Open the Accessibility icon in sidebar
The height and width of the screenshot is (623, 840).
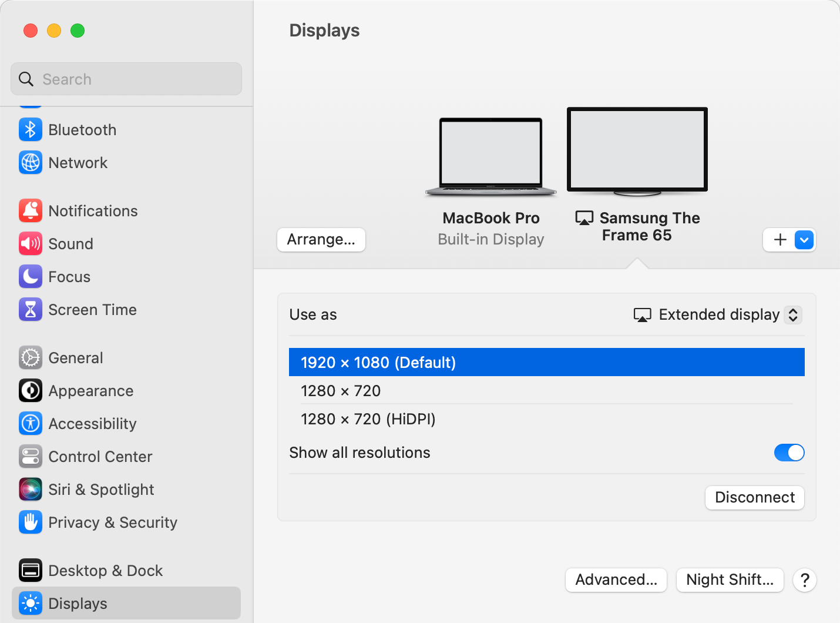tap(31, 424)
